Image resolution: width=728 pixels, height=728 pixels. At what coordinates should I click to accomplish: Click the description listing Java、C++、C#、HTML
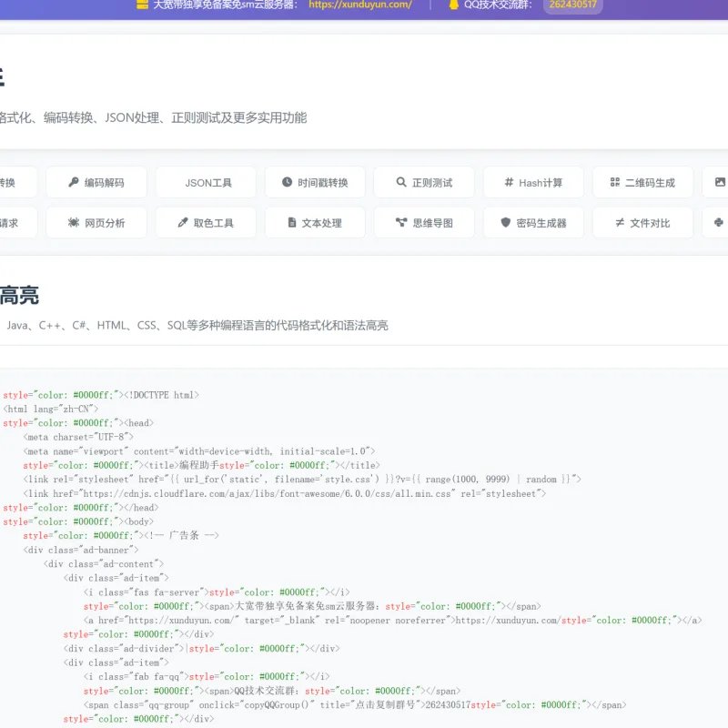pos(197,326)
